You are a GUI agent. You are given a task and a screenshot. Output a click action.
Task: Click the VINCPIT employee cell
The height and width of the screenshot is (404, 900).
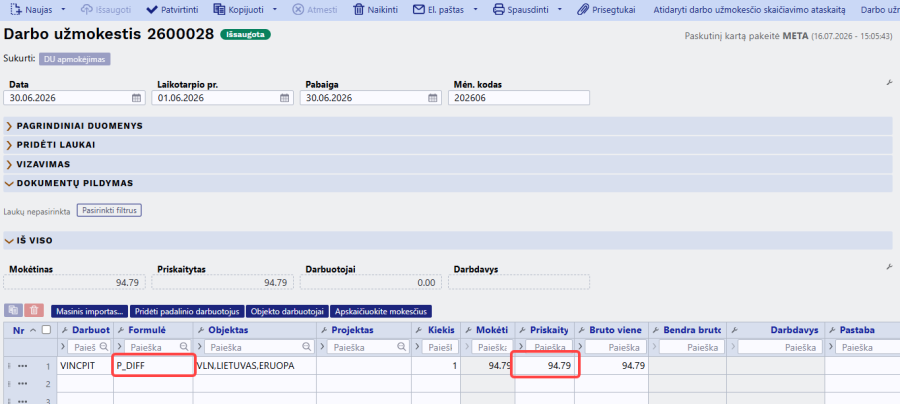point(85,365)
